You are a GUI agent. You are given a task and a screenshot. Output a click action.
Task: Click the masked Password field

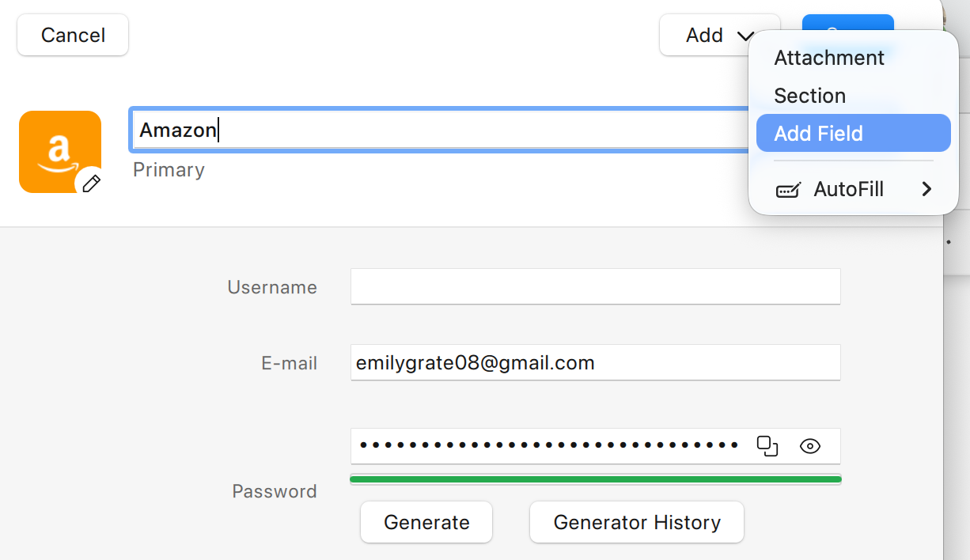[550, 446]
